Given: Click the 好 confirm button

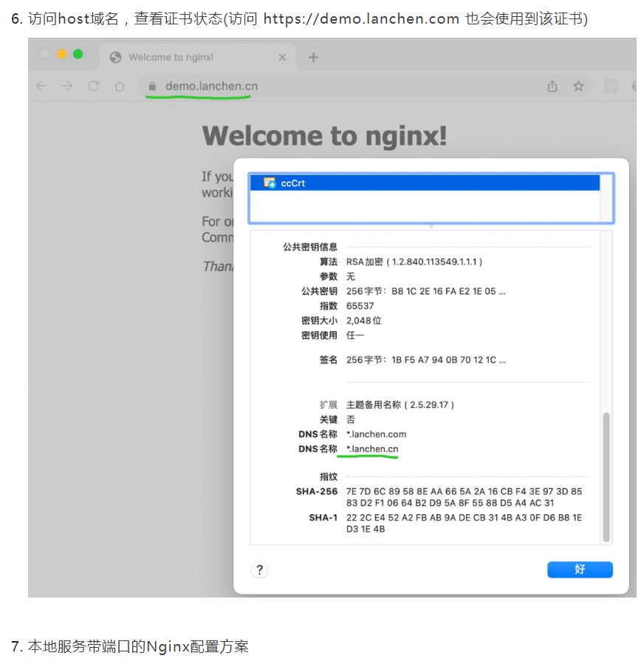Looking at the screenshot, I should pos(580,569).
